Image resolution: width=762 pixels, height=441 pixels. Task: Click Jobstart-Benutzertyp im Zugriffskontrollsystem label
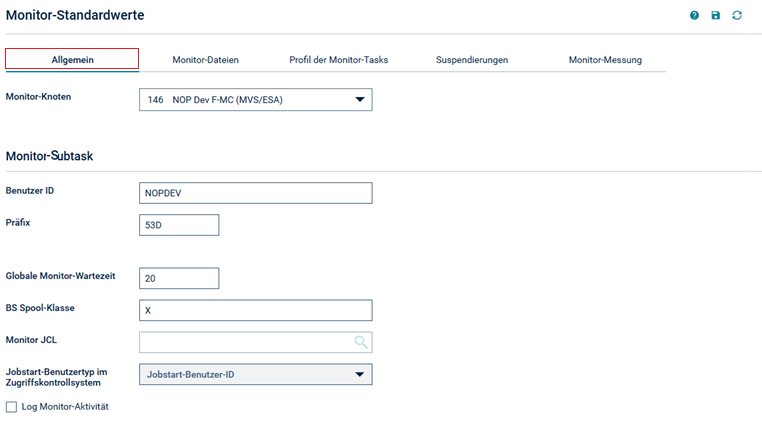point(56,377)
